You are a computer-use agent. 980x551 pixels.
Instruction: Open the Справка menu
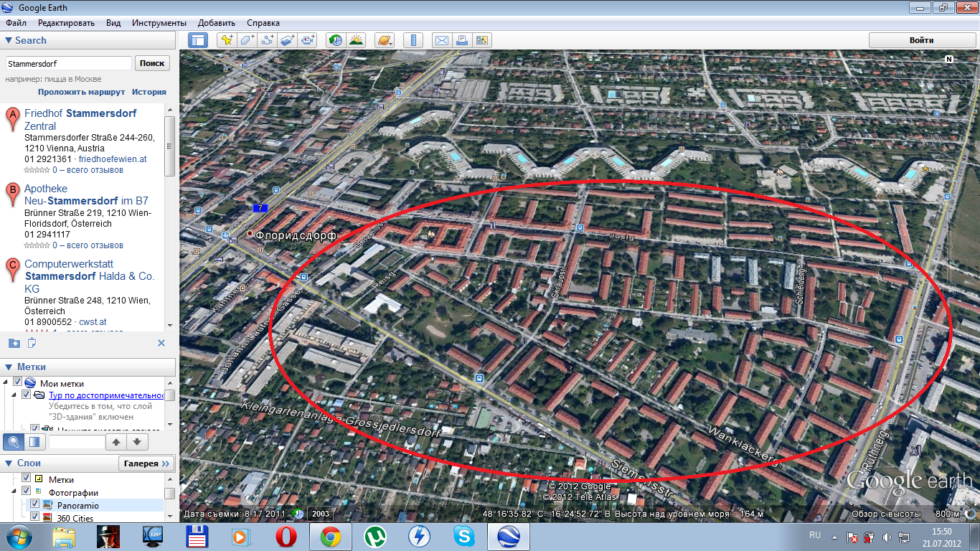pos(263,23)
